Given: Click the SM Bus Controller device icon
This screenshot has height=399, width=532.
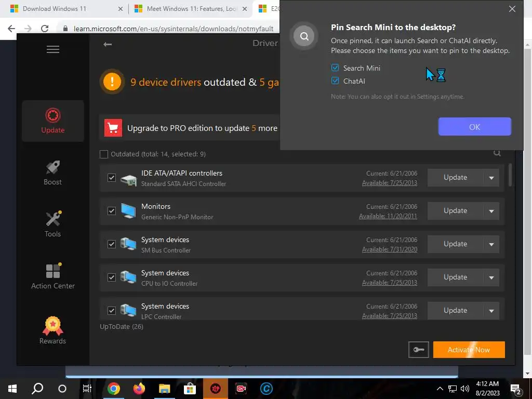Looking at the screenshot, I should pyautogui.click(x=129, y=244).
